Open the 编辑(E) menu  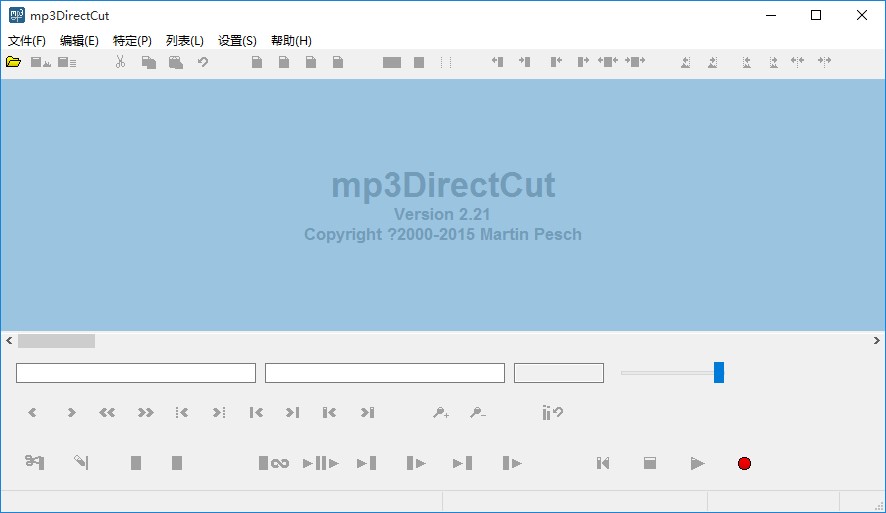tap(79, 41)
